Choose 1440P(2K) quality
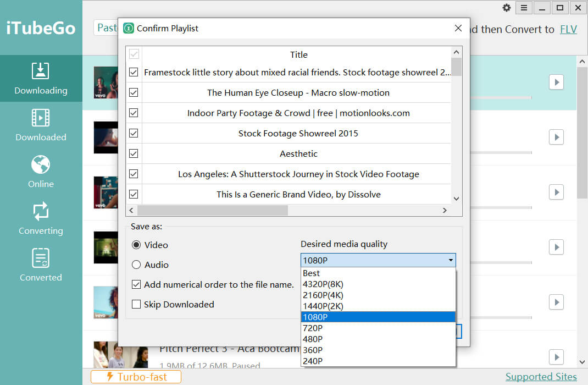The width and height of the screenshot is (588, 385). tap(379, 306)
